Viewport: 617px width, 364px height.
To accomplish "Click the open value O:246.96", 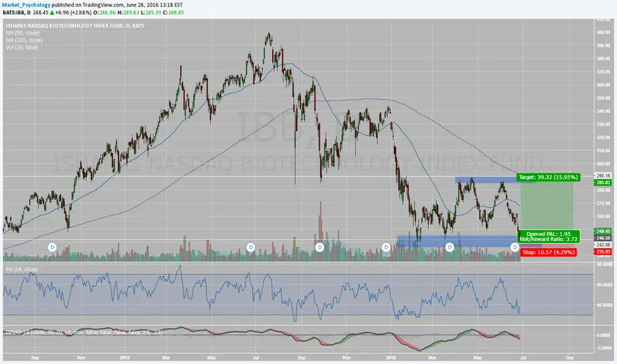I will [105, 13].
